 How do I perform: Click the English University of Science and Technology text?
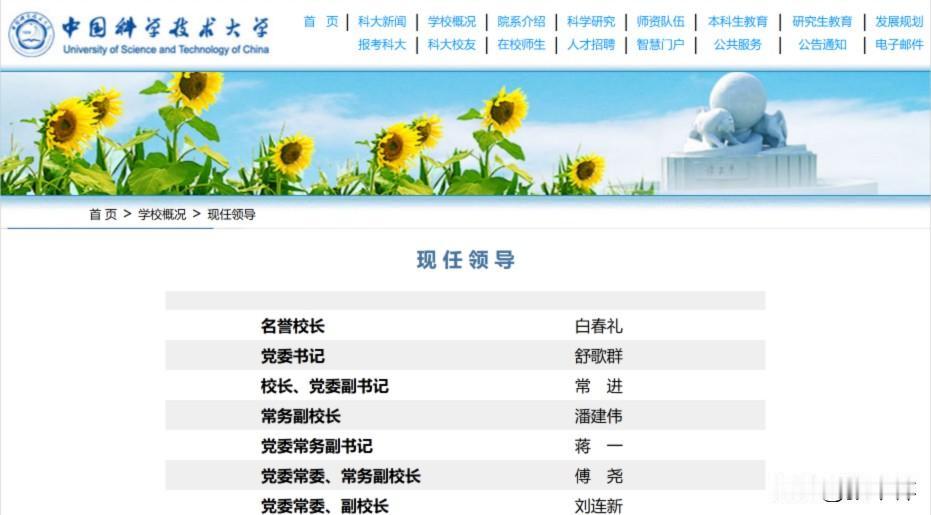tap(166, 50)
